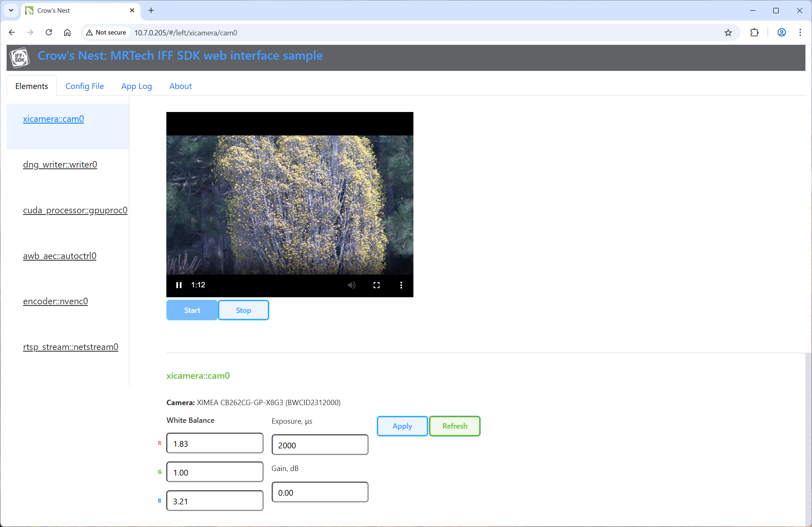Go to browser home page

tap(67, 33)
